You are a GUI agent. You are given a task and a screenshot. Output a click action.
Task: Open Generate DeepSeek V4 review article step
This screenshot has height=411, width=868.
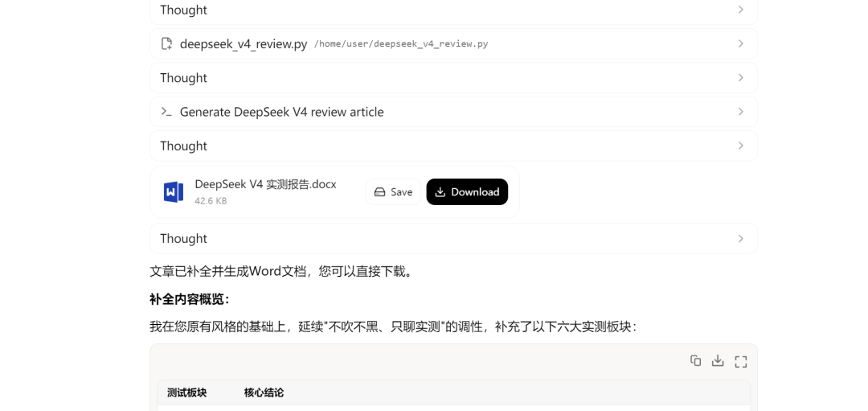(x=453, y=112)
